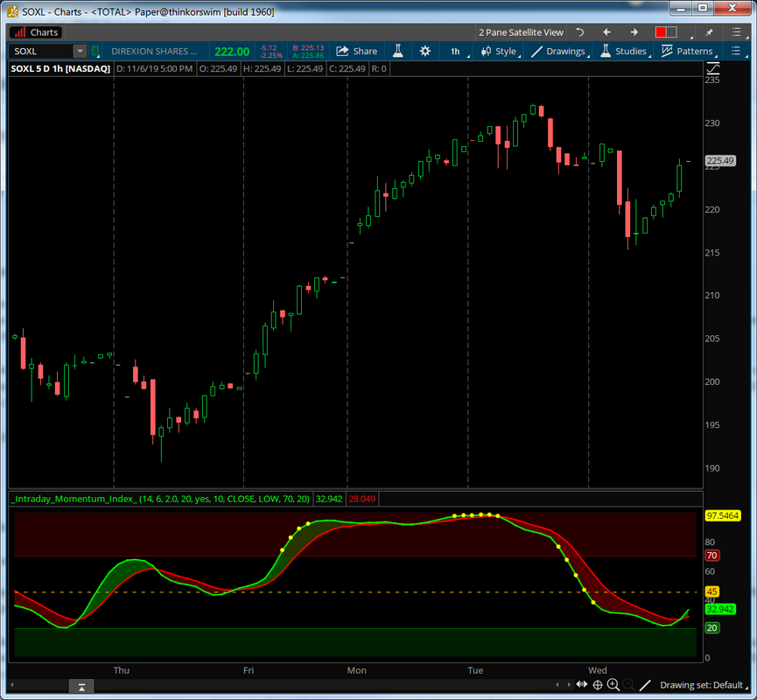
Task: Toggle the price axis scale icon
Action: point(713,68)
